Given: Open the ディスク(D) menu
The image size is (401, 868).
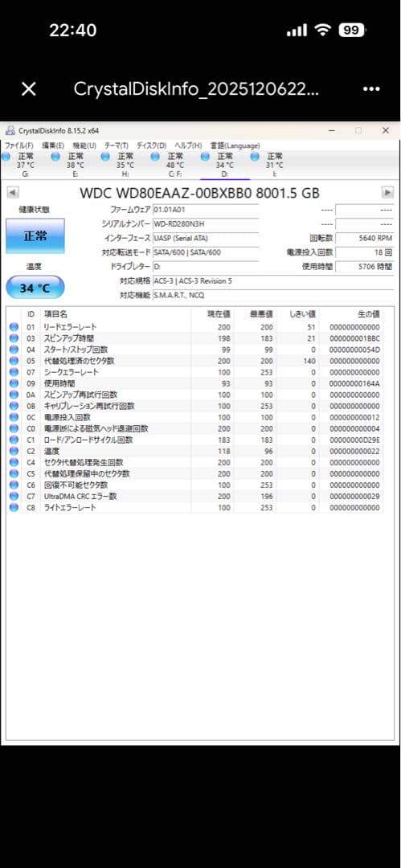Looking at the screenshot, I should click(x=151, y=145).
